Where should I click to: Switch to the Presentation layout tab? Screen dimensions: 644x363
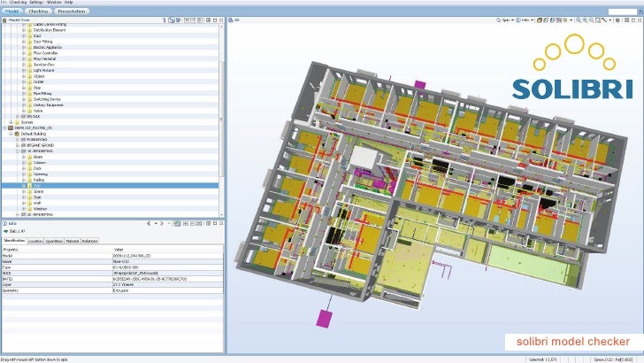click(72, 12)
